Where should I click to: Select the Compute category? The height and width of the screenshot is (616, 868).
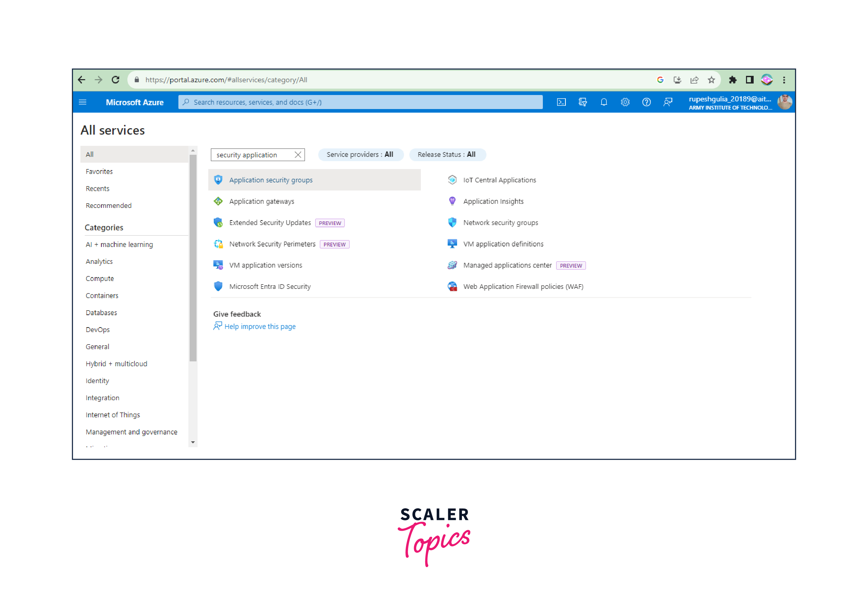point(100,278)
